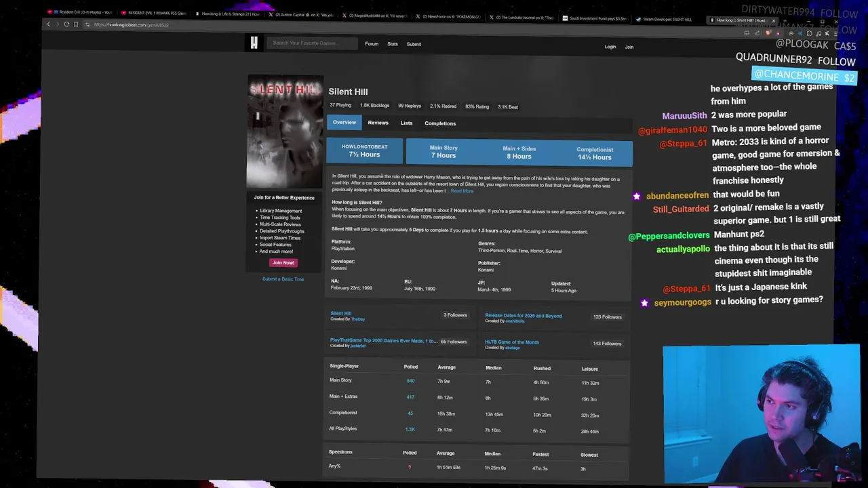Click the HowLongToBeat 7½ Hours tile
This screenshot has height=488, width=868.
(365, 150)
